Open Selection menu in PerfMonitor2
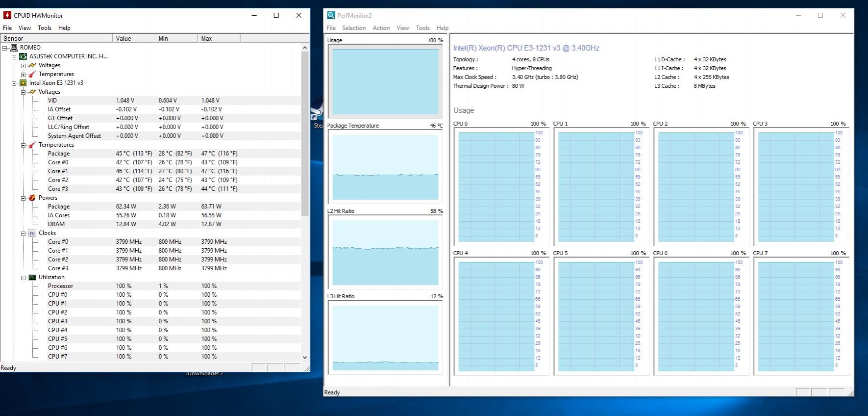Screen dimensions: 868x416 pyautogui.click(x=354, y=28)
